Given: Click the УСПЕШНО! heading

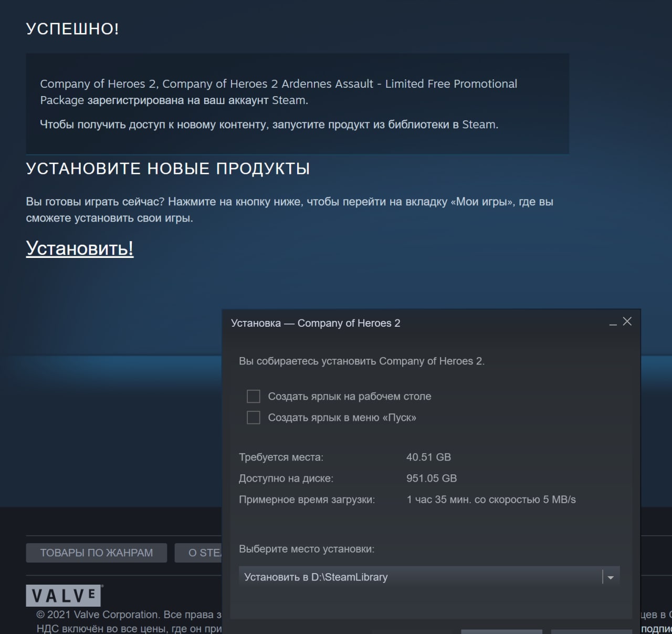Looking at the screenshot, I should click(x=72, y=29).
